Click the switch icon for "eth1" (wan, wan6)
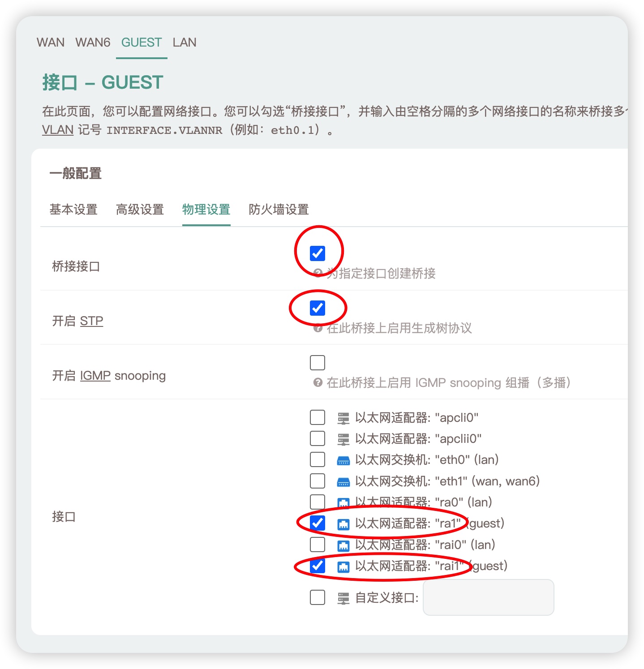Viewport: 644px width, 669px height. click(x=343, y=481)
